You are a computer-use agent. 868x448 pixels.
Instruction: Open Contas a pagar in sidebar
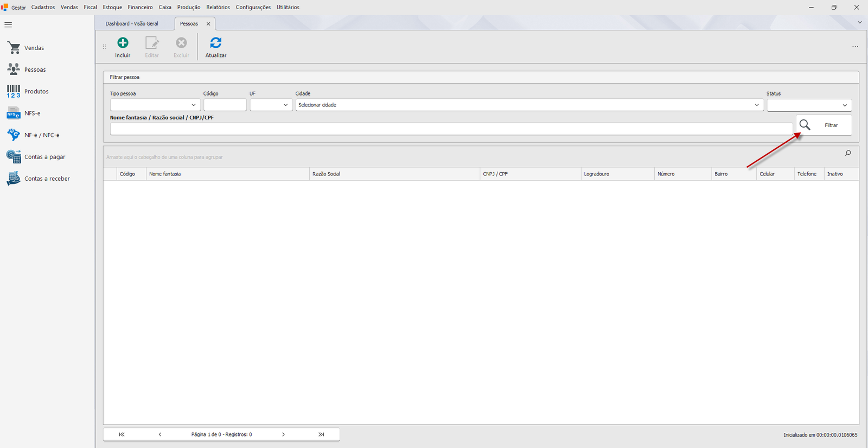click(x=36, y=156)
